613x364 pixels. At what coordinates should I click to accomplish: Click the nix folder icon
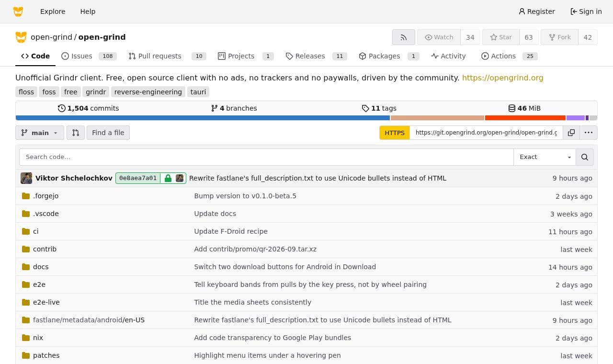click(x=26, y=338)
